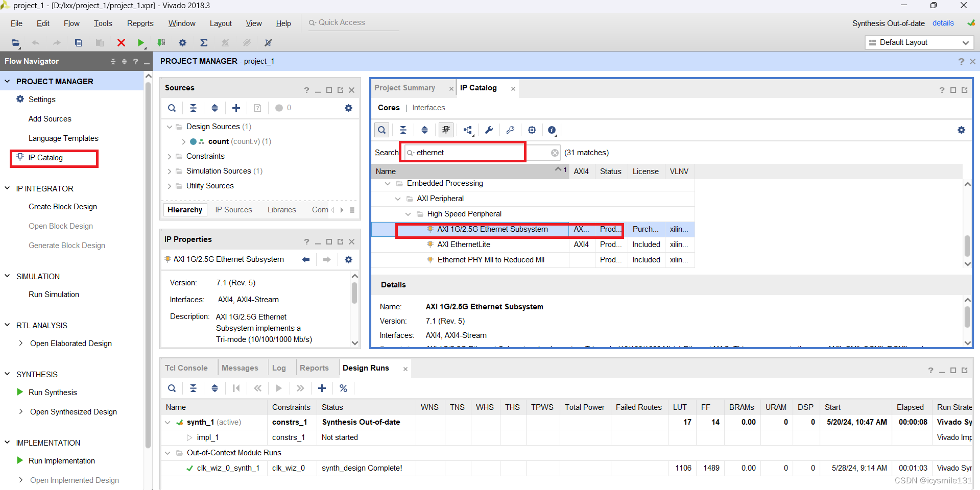Click the Run Synthesis green play toolbar icon
The image size is (980, 490).
click(x=140, y=42)
